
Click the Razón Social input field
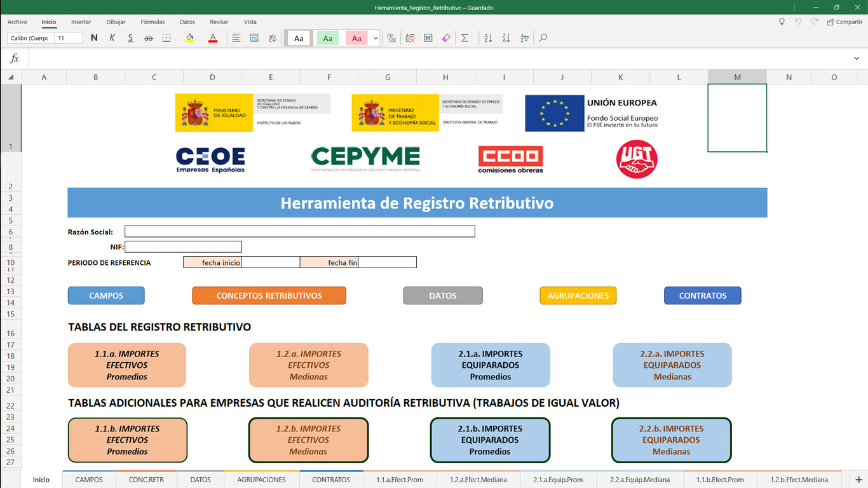tap(299, 231)
